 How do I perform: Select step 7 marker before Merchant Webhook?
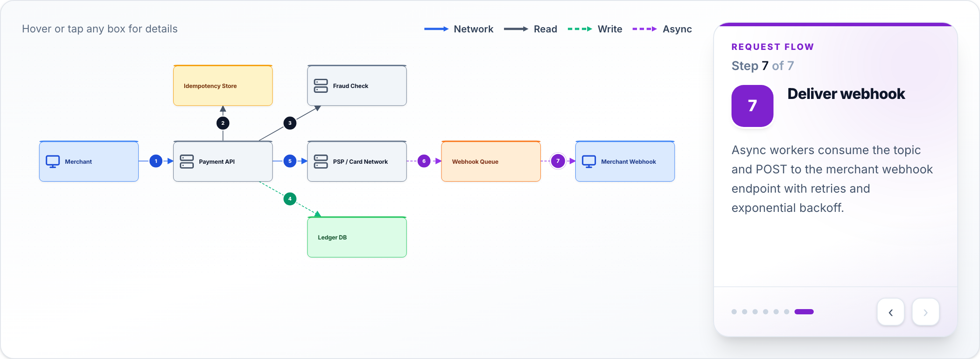tap(558, 161)
